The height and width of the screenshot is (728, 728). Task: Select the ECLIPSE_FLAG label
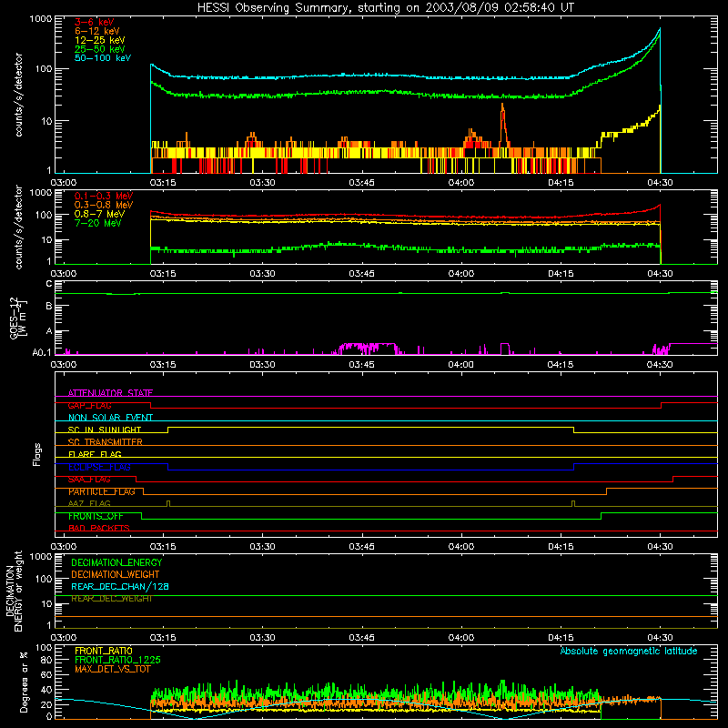pyautogui.click(x=99, y=467)
